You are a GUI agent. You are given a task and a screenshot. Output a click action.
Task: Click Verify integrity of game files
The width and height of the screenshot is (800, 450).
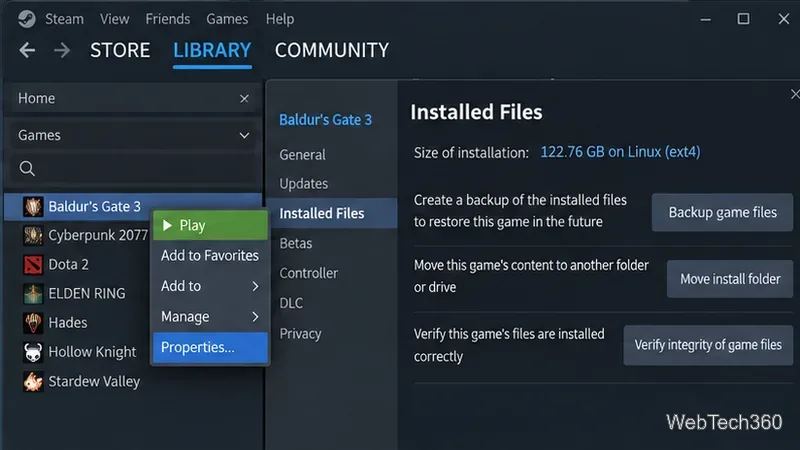708,345
